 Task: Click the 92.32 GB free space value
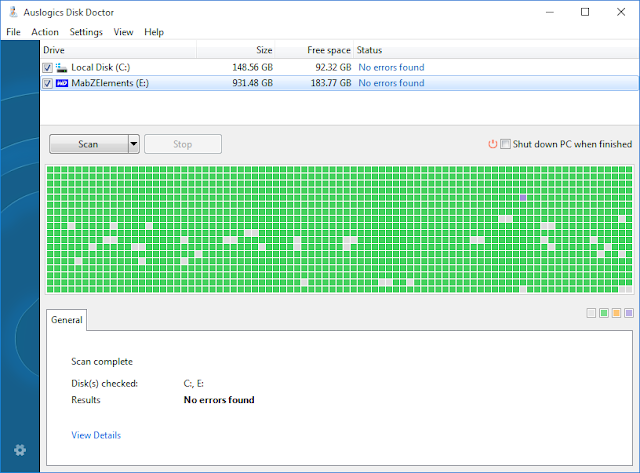coord(333,67)
